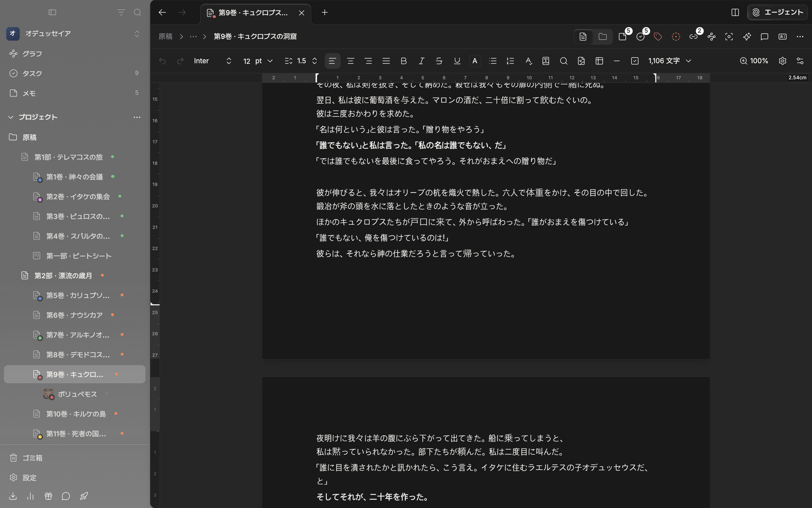Open ゴミ箱 trash
Screen dimensions: 812x508
pyautogui.click(x=74, y=457)
